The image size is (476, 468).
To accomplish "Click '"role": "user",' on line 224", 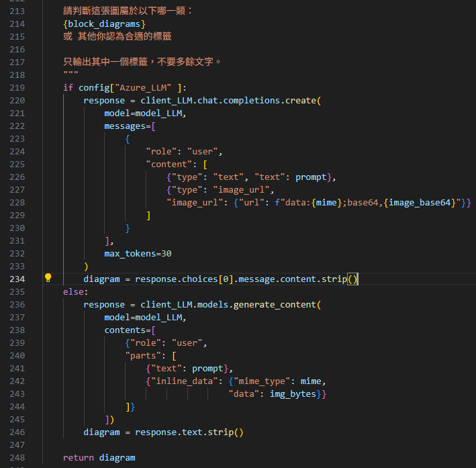I will [184, 152].
